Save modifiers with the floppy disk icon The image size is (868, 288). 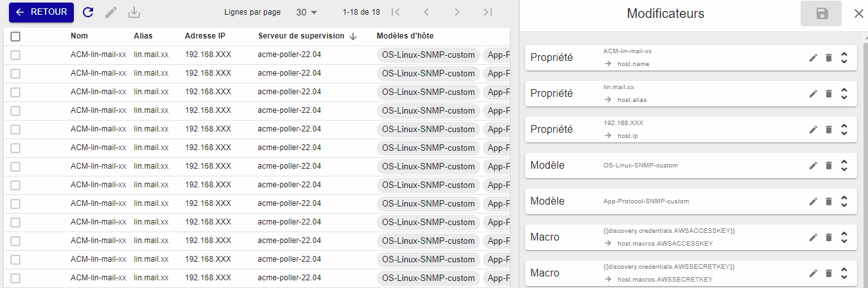821,13
